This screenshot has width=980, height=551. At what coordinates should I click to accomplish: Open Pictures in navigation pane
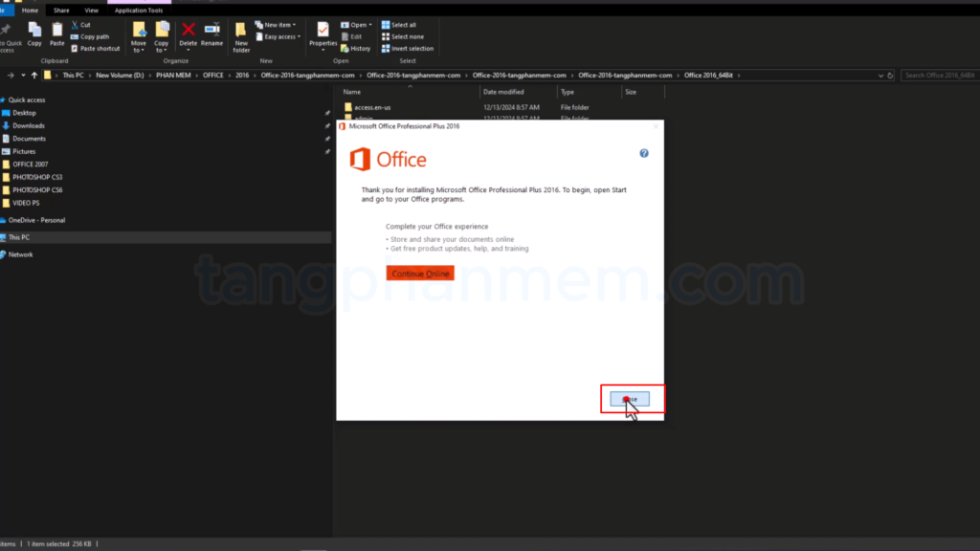coord(24,151)
